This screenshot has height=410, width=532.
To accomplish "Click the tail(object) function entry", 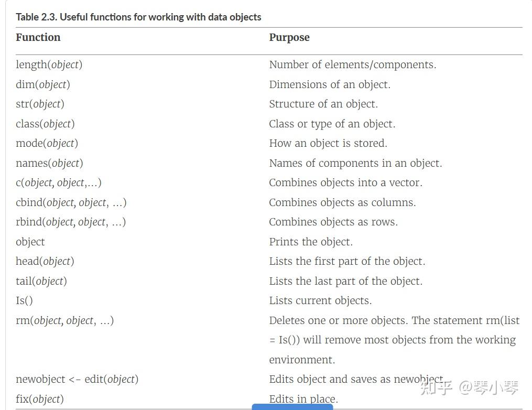I will [41, 281].
